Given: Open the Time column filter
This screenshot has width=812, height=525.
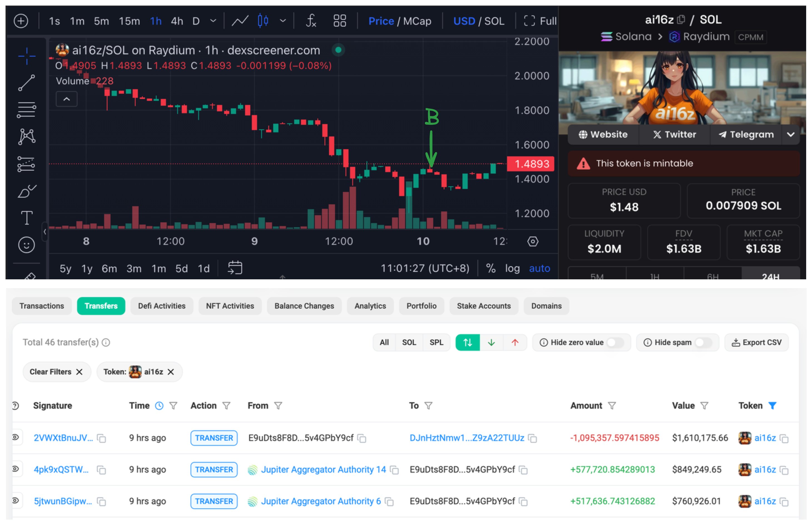Looking at the screenshot, I should pos(173,406).
